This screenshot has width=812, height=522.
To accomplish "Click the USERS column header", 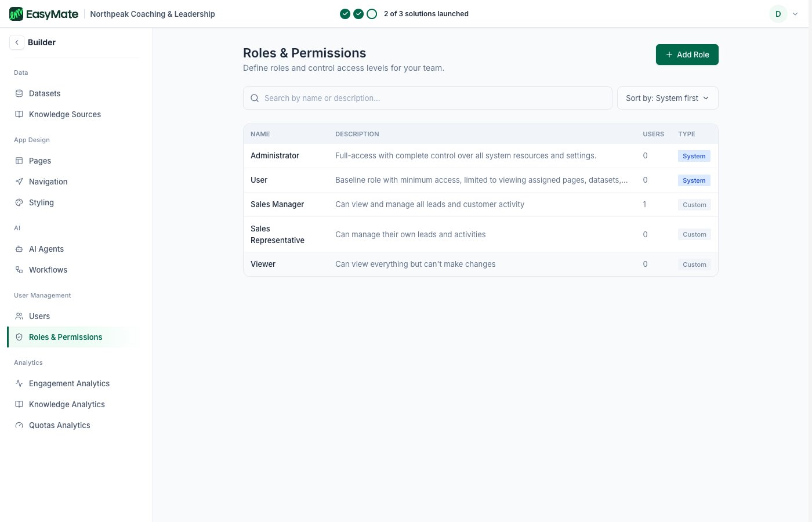I will [654, 134].
